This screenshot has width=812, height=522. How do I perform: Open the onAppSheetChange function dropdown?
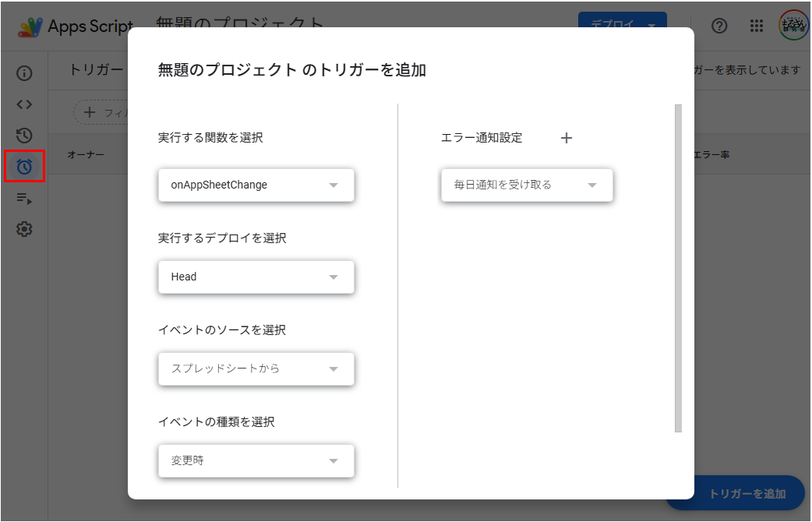coord(256,185)
